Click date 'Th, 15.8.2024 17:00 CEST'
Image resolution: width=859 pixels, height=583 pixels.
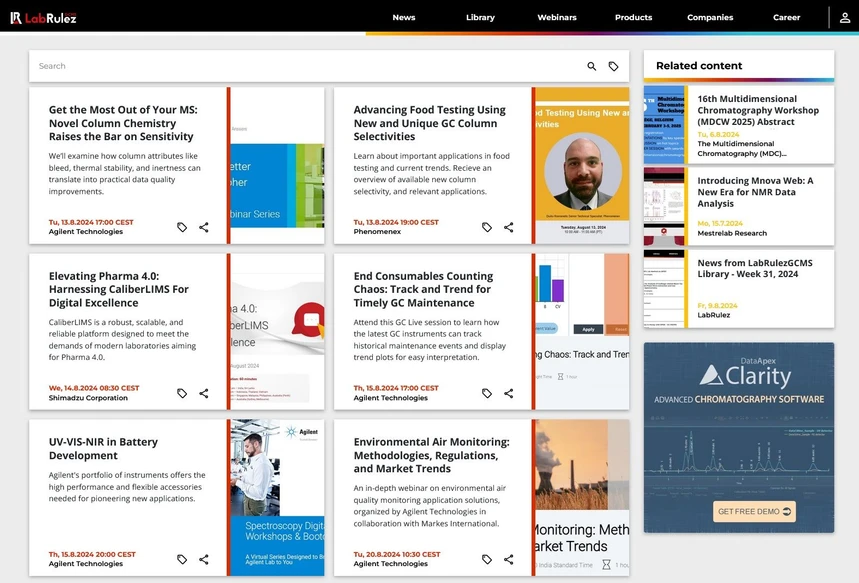click(x=396, y=388)
